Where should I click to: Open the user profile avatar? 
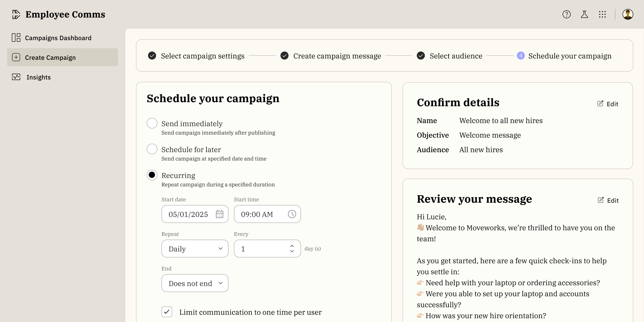coord(627,14)
